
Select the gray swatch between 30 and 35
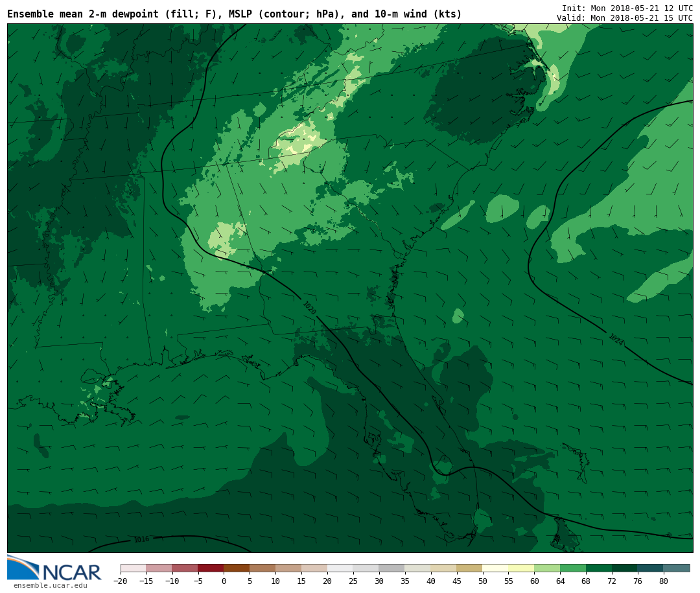point(391,568)
